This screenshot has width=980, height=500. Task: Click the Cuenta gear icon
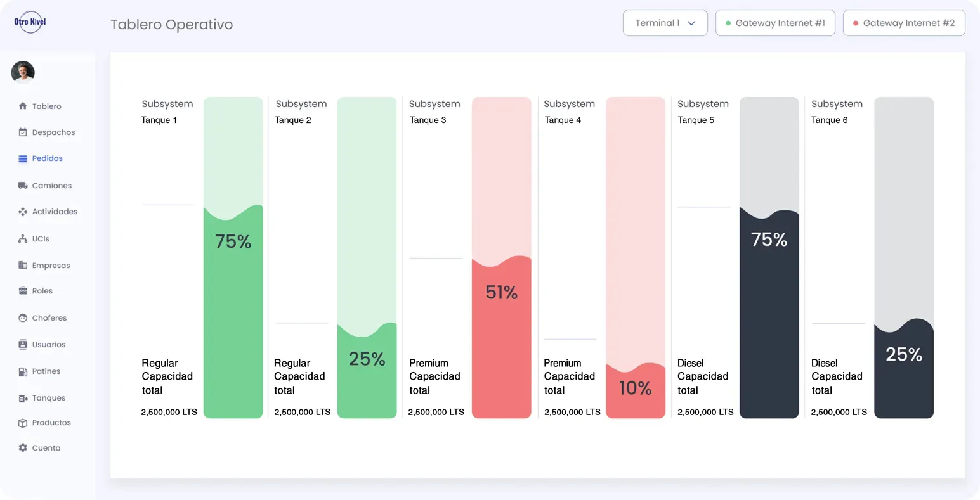point(23,448)
